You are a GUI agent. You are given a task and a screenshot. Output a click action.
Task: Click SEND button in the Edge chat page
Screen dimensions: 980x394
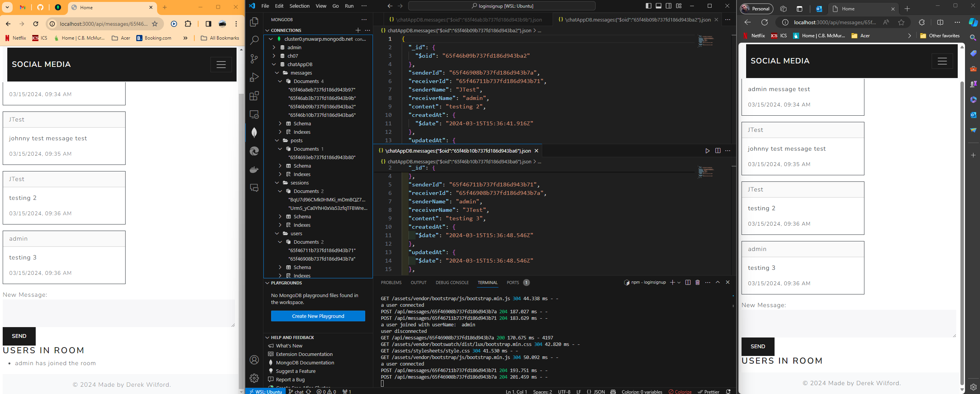(x=758, y=346)
